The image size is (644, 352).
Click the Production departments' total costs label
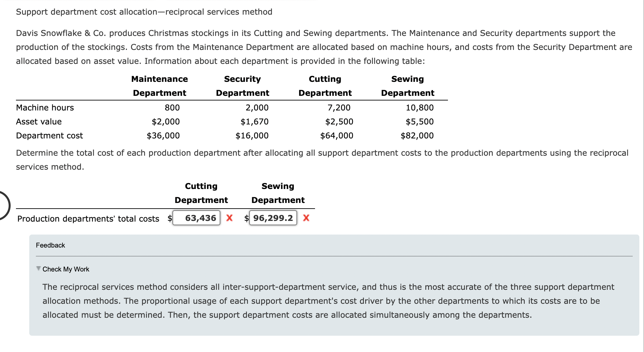pyautogui.click(x=88, y=219)
